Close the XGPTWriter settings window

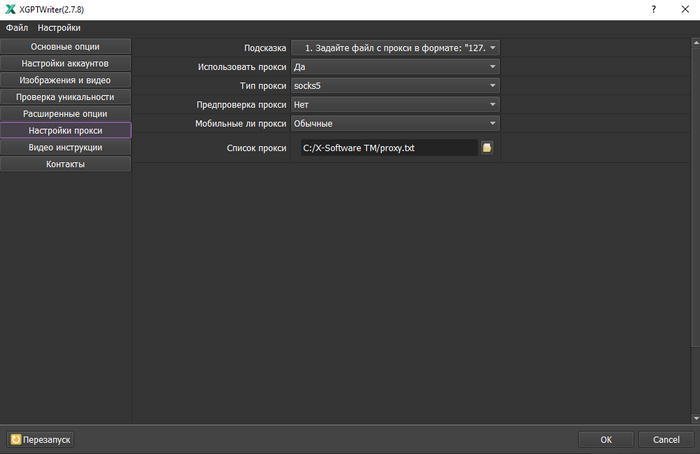coord(685,9)
